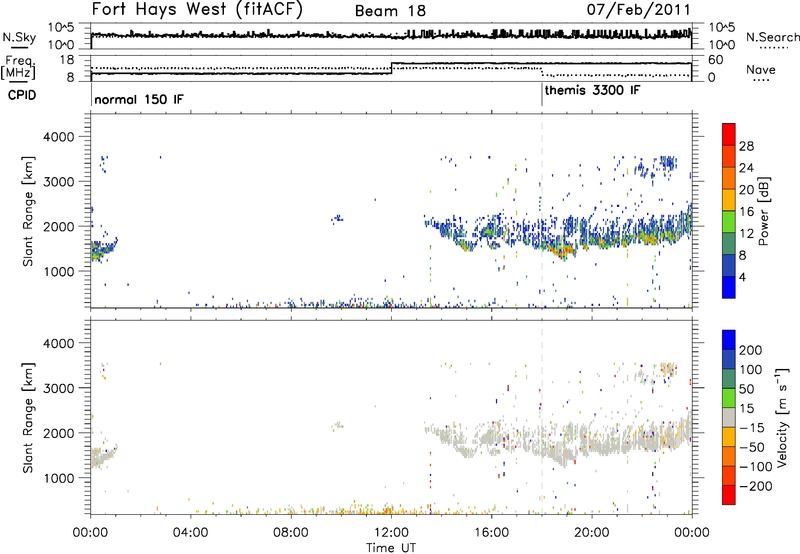
Task: Click the red top of power colorbar
Action: 729,134
